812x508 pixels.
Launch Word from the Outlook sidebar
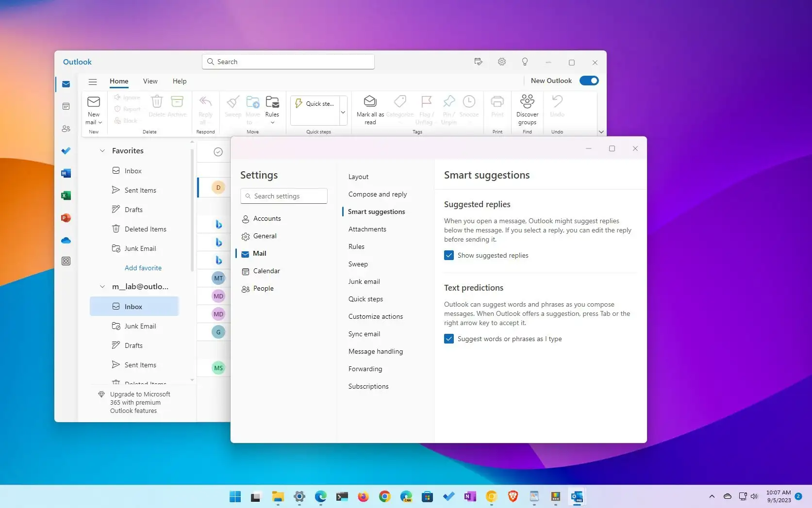click(x=66, y=173)
